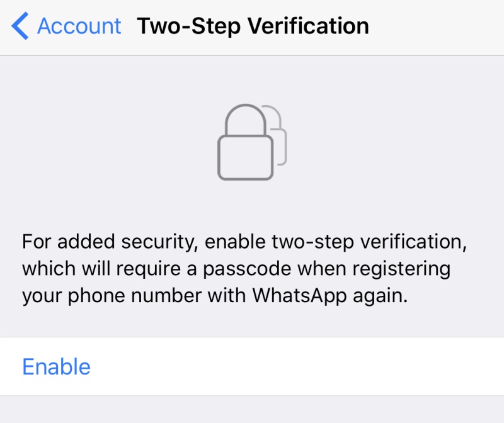Click the white Enable cell background
This screenshot has height=423, width=504.
pos(315,366)
